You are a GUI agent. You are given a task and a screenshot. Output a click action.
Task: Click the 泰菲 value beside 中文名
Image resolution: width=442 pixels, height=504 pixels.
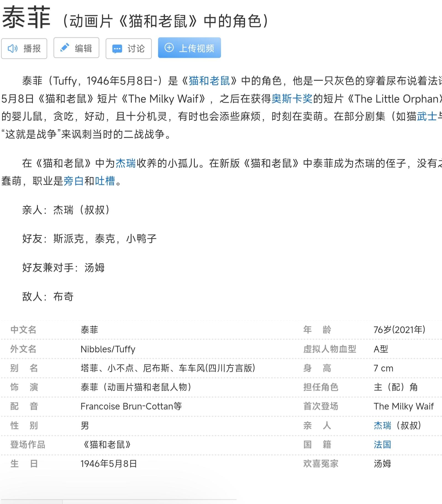point(90,330)
